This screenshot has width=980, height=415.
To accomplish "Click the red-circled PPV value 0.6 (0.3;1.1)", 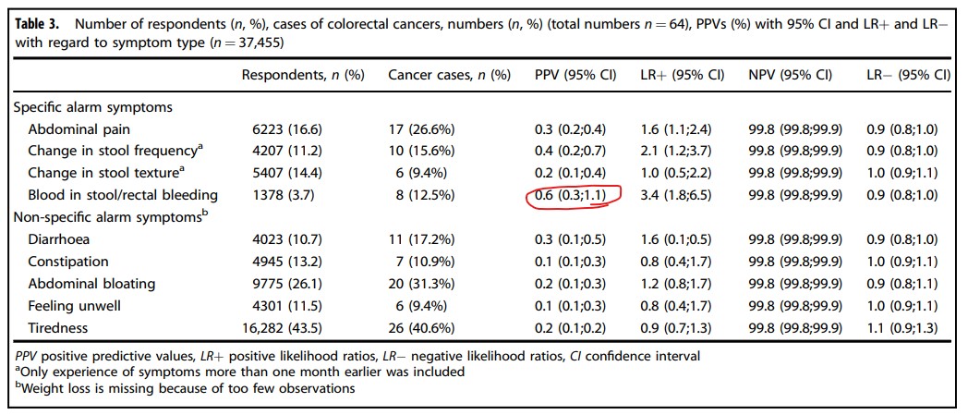I will (x=573, y=195).
